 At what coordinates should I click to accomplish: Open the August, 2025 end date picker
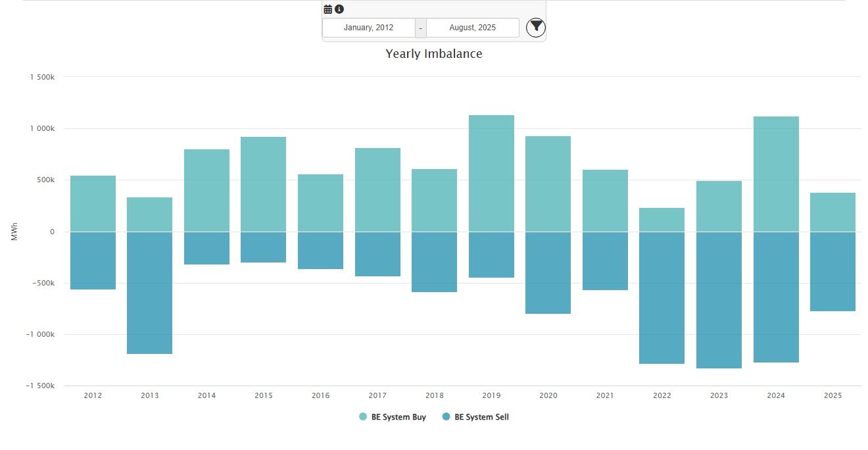pos(472,28)
